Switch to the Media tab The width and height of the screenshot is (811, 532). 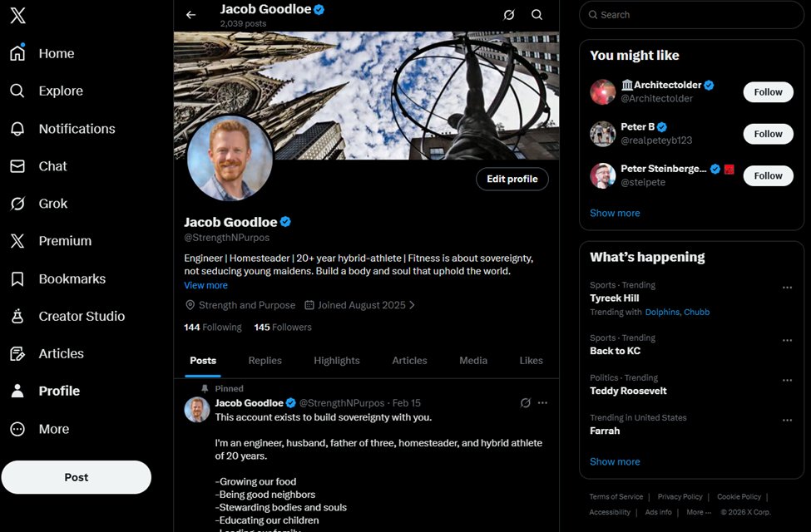tap(472, 361)
